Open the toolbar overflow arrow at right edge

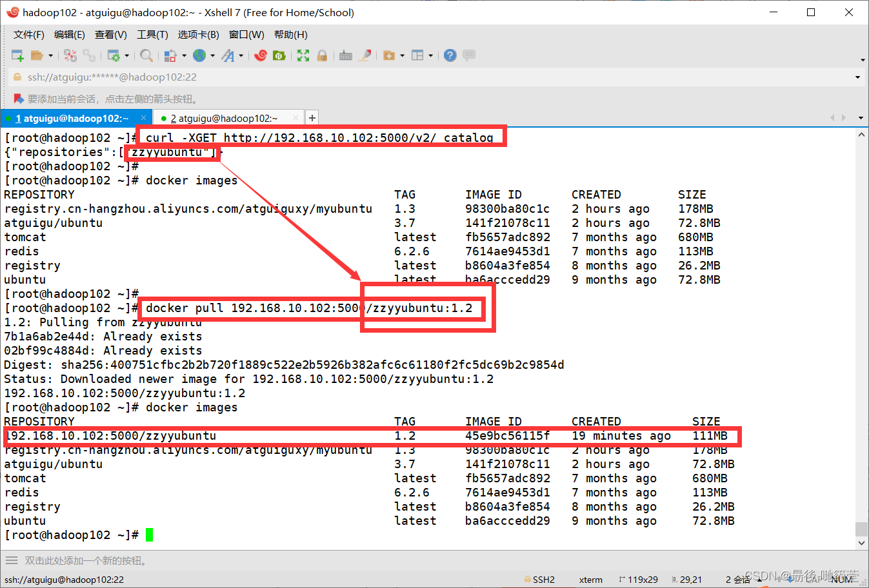point(863,60)
